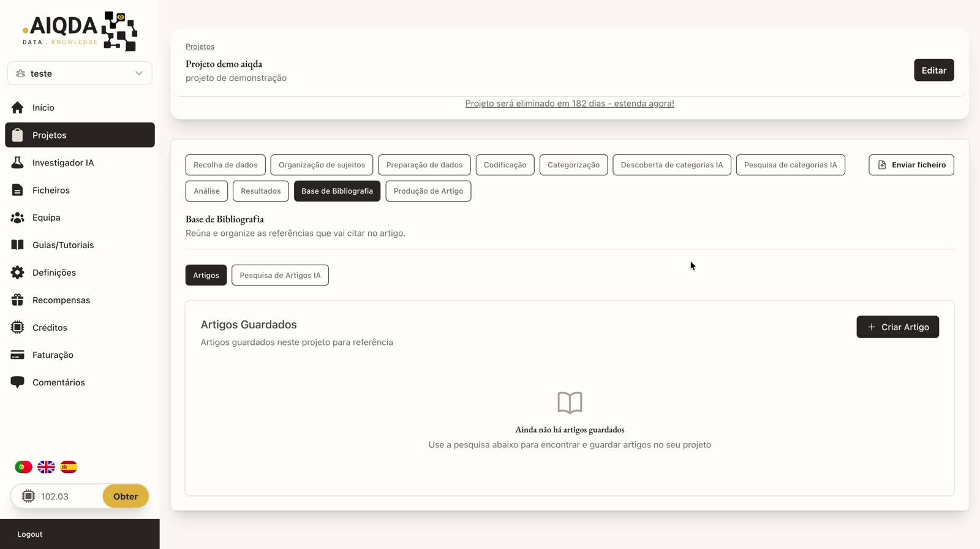Switch to Organização de sujeitos tab

tap(322, 165)
